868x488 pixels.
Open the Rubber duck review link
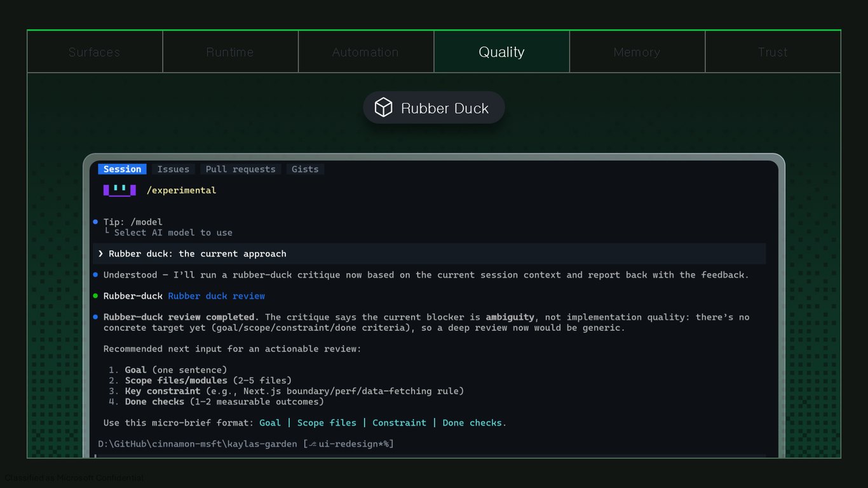[217, 296]
